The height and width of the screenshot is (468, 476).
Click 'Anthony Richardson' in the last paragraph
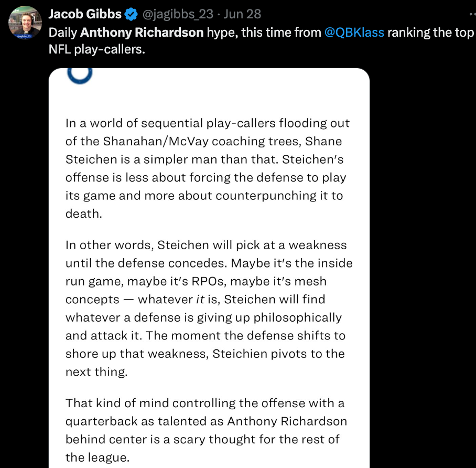pos(287,421)
